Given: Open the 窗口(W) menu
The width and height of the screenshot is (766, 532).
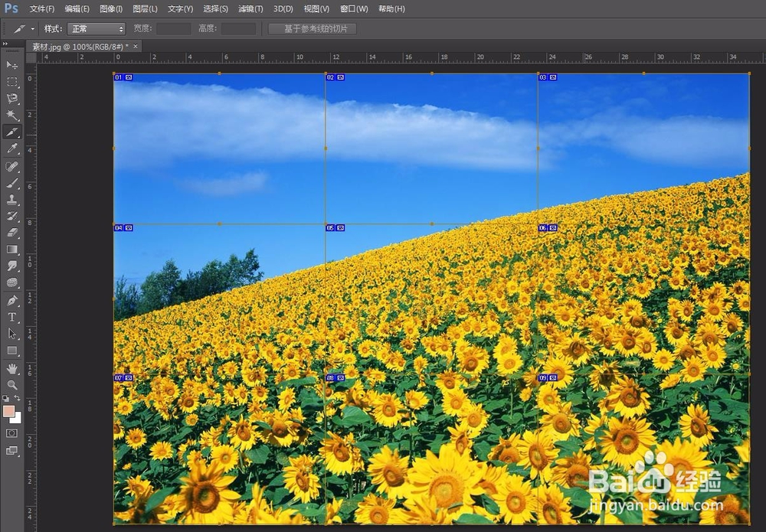Looking at the screenshot, I should [x=354, y=8].
